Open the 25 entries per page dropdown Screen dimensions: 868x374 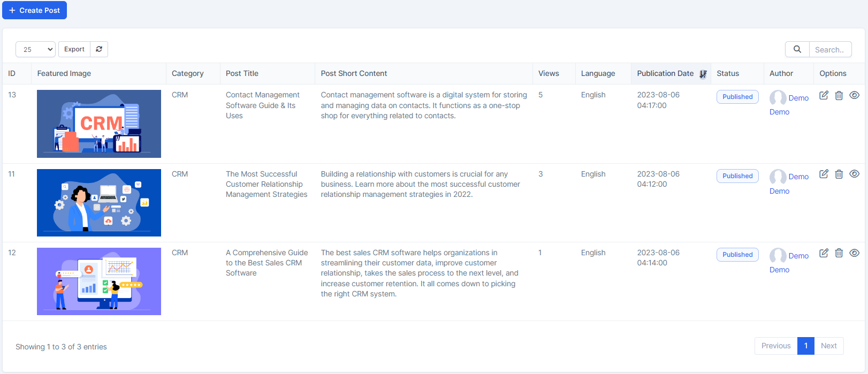click(x=35, y=49)
